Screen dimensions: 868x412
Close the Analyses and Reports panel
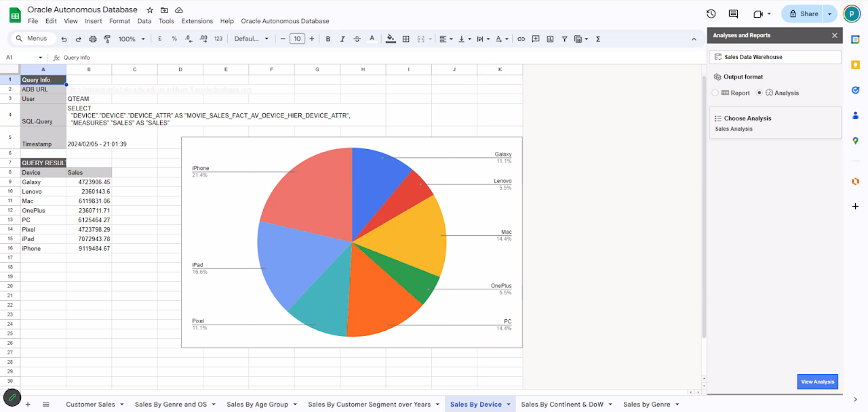pos(835,35)
